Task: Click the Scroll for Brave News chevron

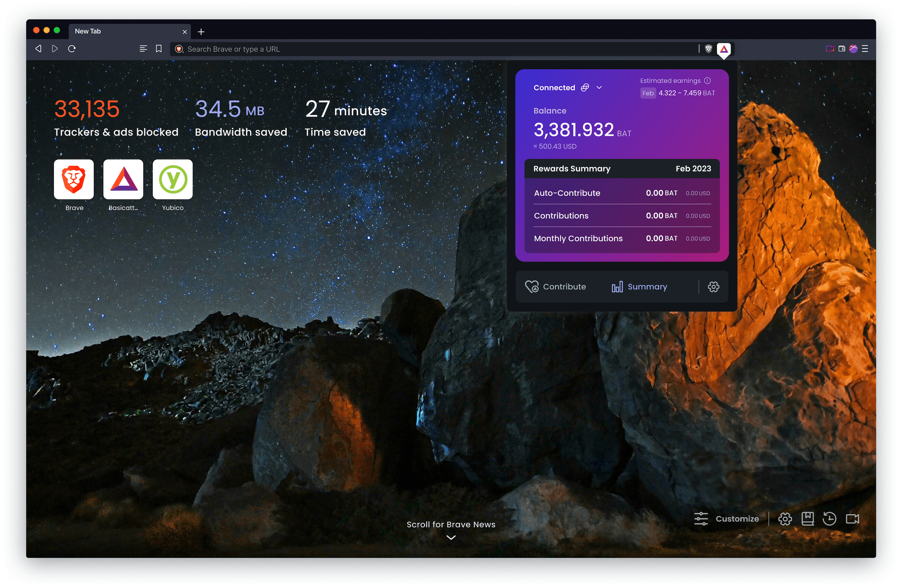Action: click(x=451, y=538)
